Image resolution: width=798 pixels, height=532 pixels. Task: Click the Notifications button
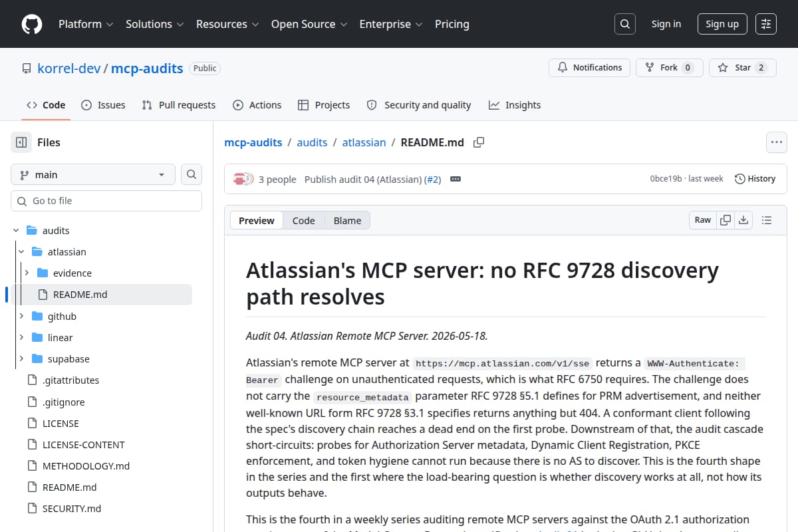(590, 68)
